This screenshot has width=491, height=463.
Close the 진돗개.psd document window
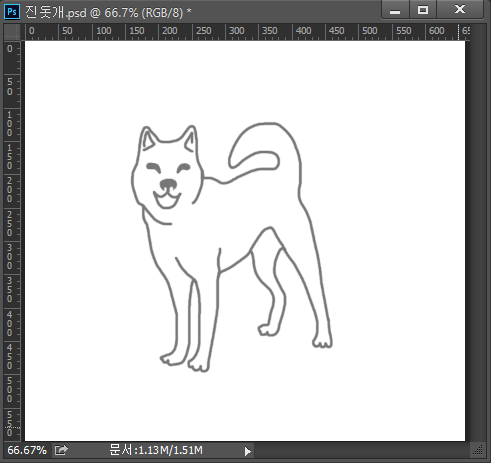click(460, 10)
